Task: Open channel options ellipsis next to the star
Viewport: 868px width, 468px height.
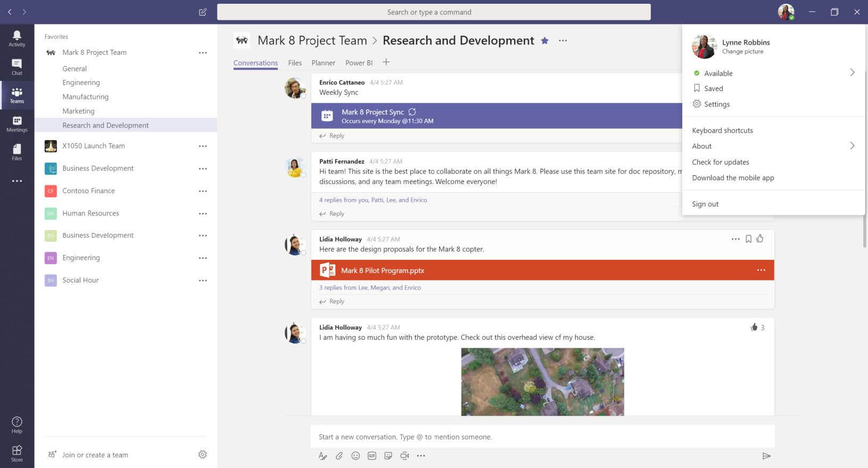Action: tap(563, 40)
